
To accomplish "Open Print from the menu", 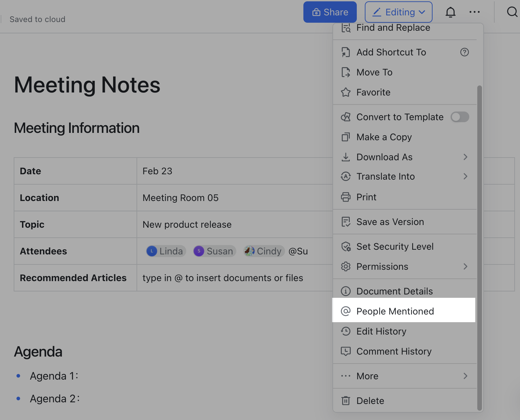I will pos(366,197).
